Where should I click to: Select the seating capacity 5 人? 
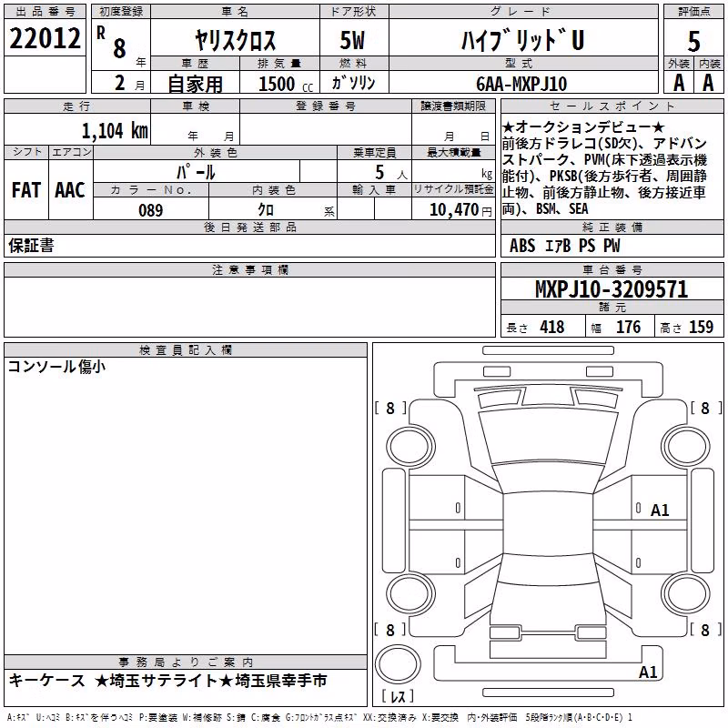pyautogui.click(x=390, y=172)
